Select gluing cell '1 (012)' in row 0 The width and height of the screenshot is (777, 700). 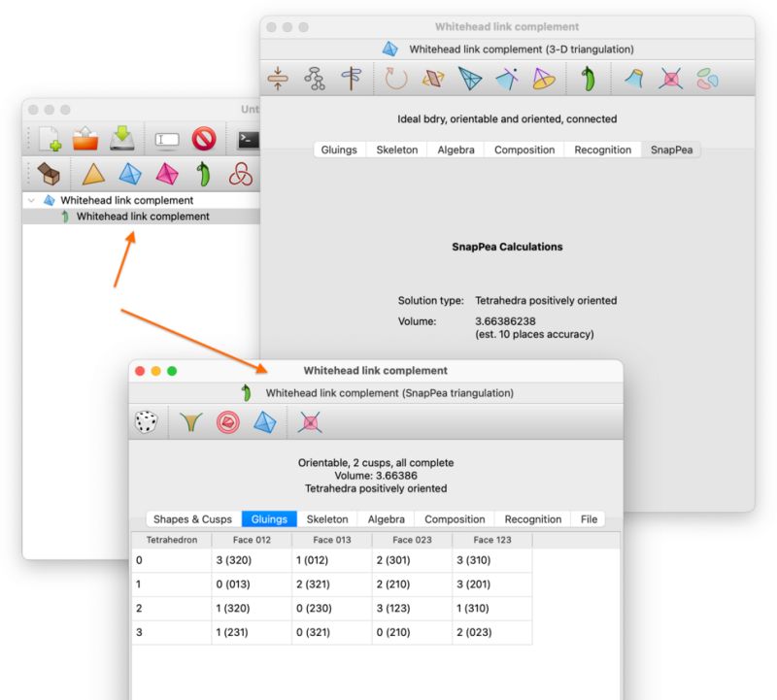click(332, 560)
